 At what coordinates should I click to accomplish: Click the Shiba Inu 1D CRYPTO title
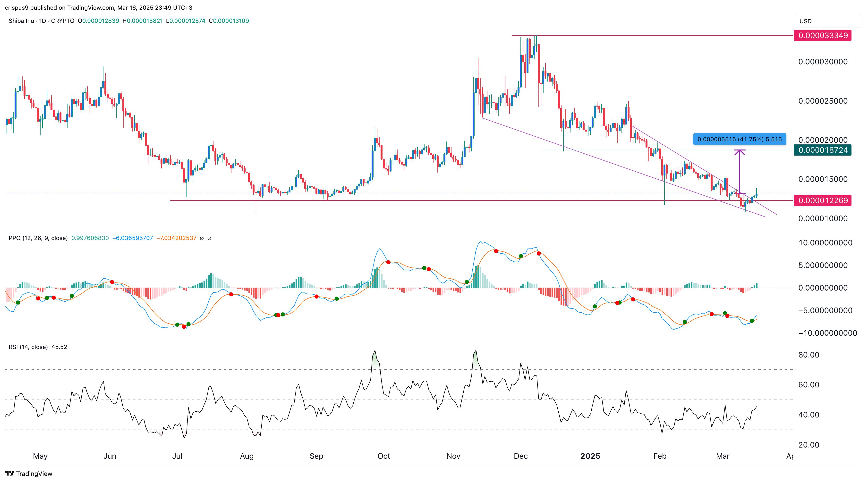(42, 21)
